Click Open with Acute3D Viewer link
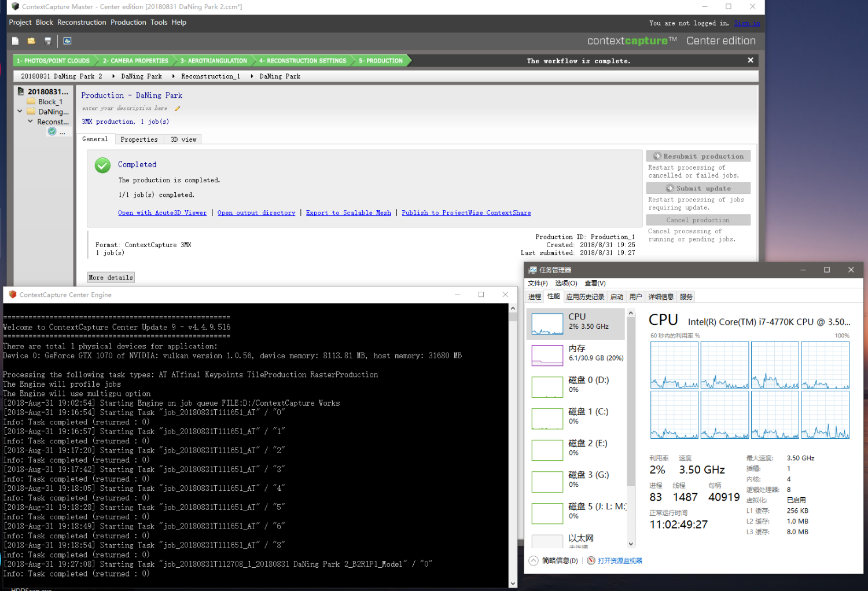 (x=162, y=213)
